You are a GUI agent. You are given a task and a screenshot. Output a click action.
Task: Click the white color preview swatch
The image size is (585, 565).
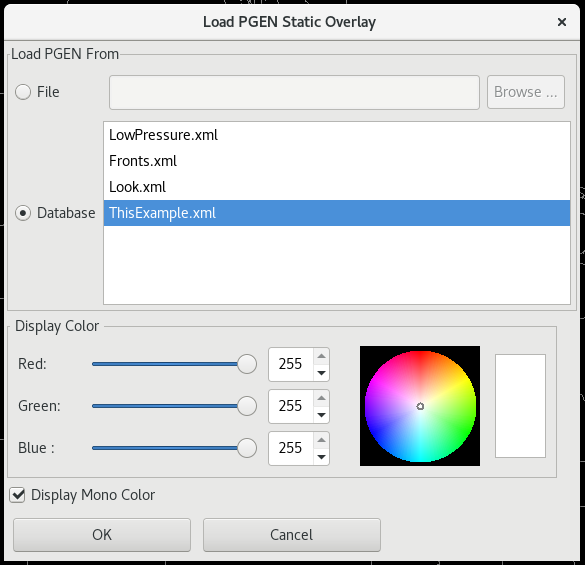pos(520,406)
